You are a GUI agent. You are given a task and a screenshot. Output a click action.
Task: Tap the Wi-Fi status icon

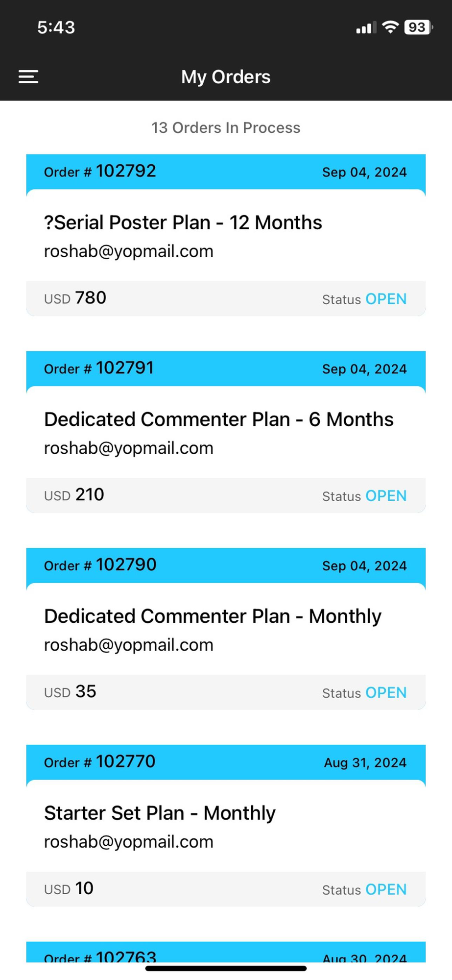390,27
